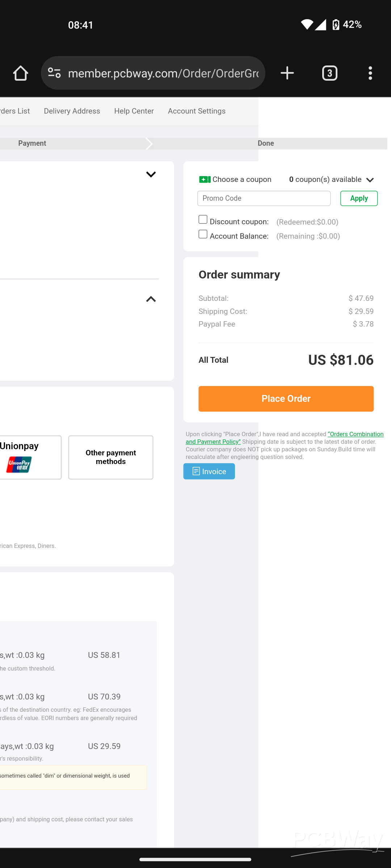The image size is (391, 868).
Task: Apply the promo code
Action: pos(359,198)
